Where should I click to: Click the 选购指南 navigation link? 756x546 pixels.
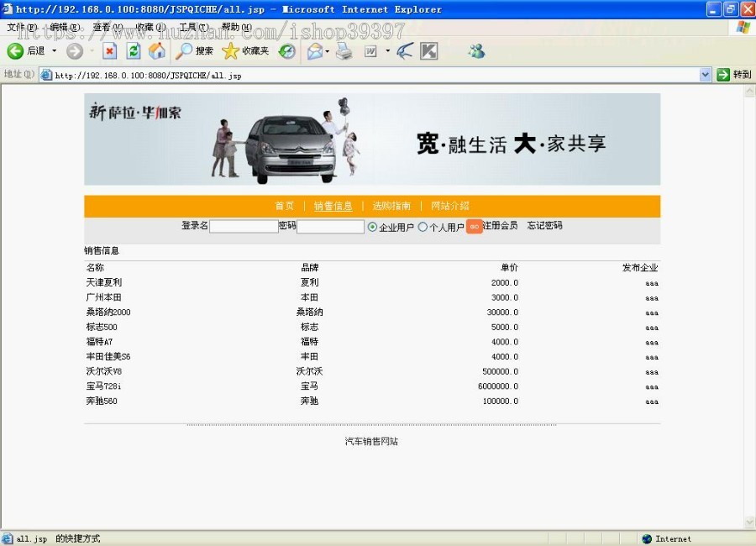391,206
